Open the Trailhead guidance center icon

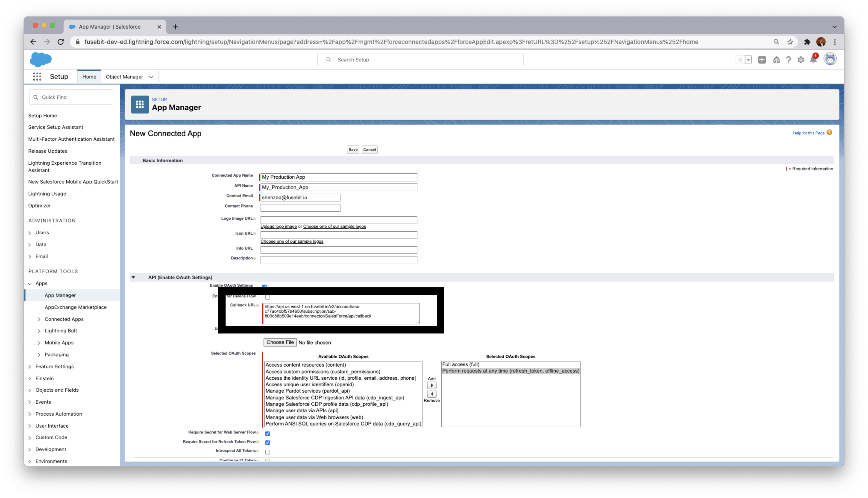point(776,60)
